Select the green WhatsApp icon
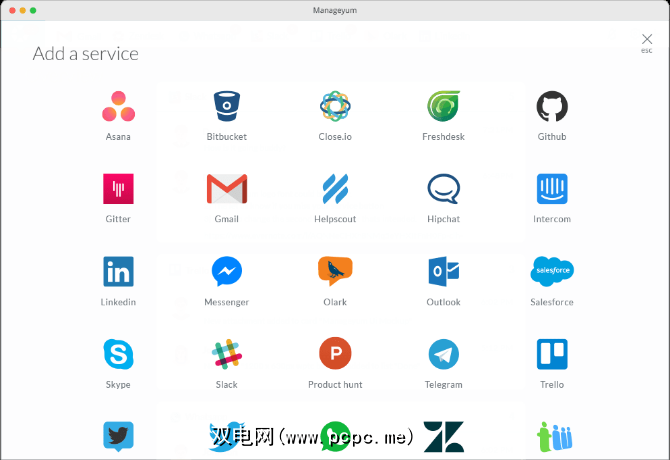Viewport: 670px width, 460px height. point(335,437)
